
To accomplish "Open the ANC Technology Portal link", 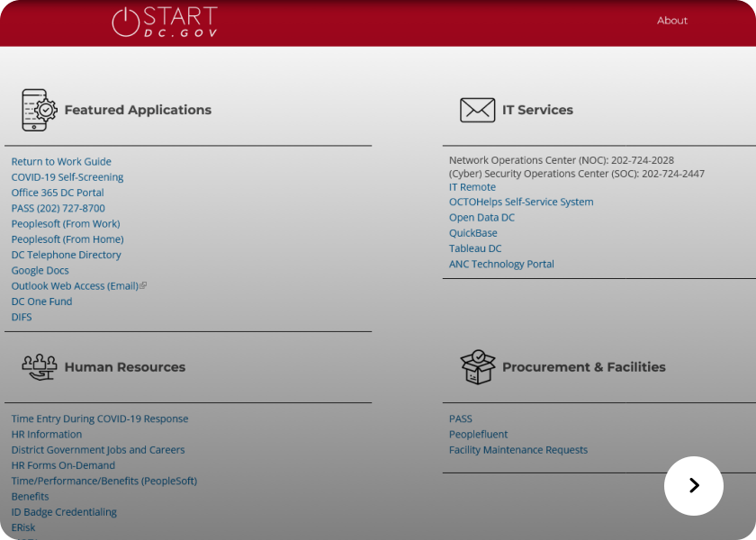I will 501,265.
